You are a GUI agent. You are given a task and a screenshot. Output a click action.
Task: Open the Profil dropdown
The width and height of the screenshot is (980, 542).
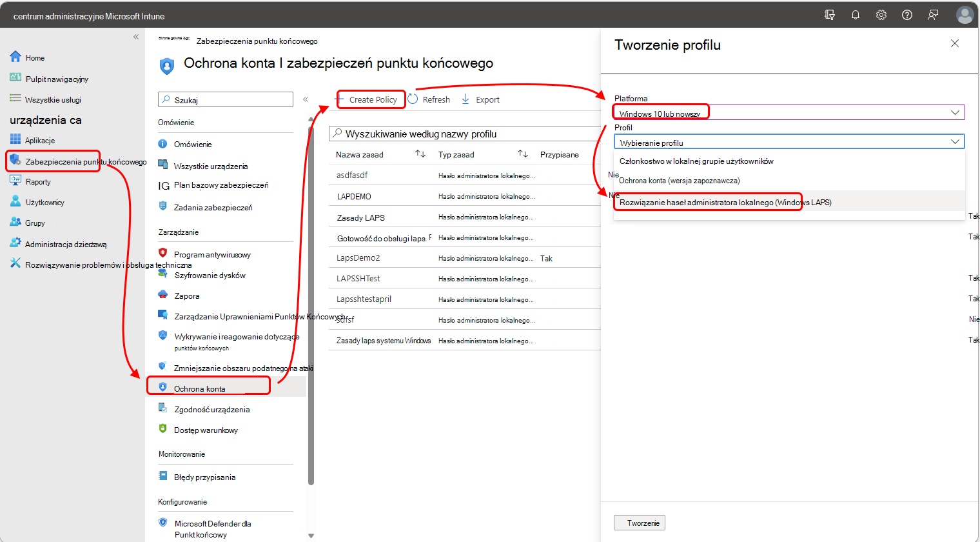tap(789, 142)
